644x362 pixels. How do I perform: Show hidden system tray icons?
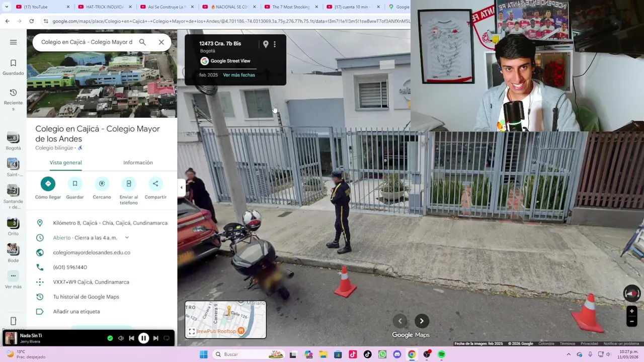pyautogui.click(x=569, y=354)
